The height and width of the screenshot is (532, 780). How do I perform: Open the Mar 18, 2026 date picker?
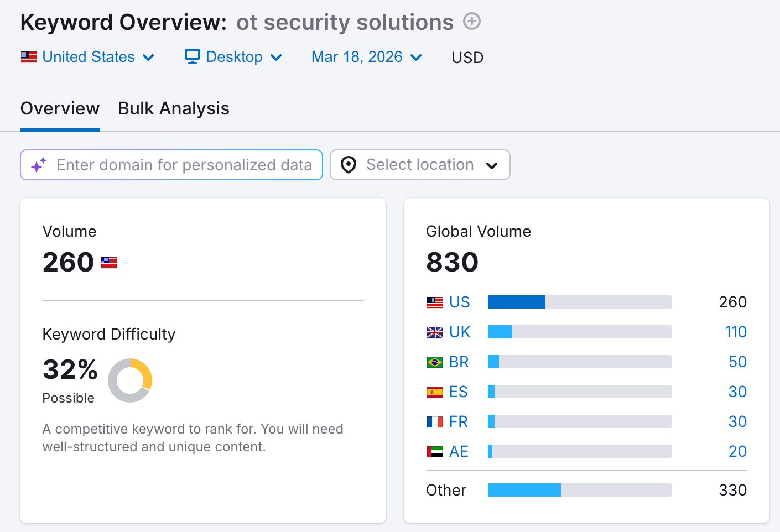point(367,57)
